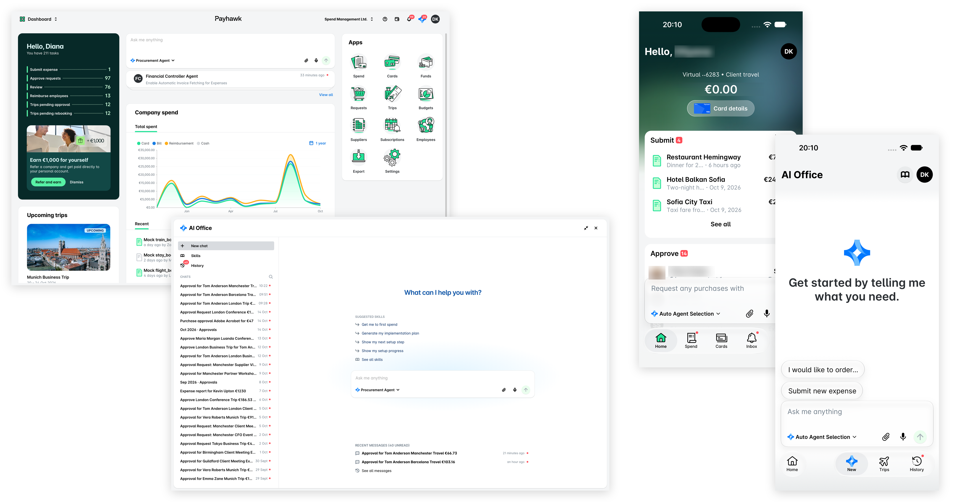Open the Dashboard page switcher dropdown

pyautogui.click(x=38, y=19)
